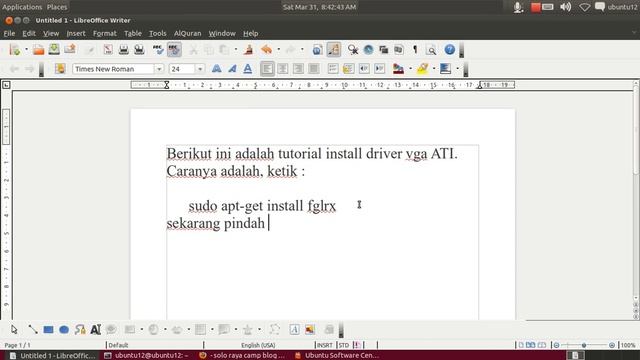
Task: Open the Styles and Formatting icon
Action: click(60, 69)
